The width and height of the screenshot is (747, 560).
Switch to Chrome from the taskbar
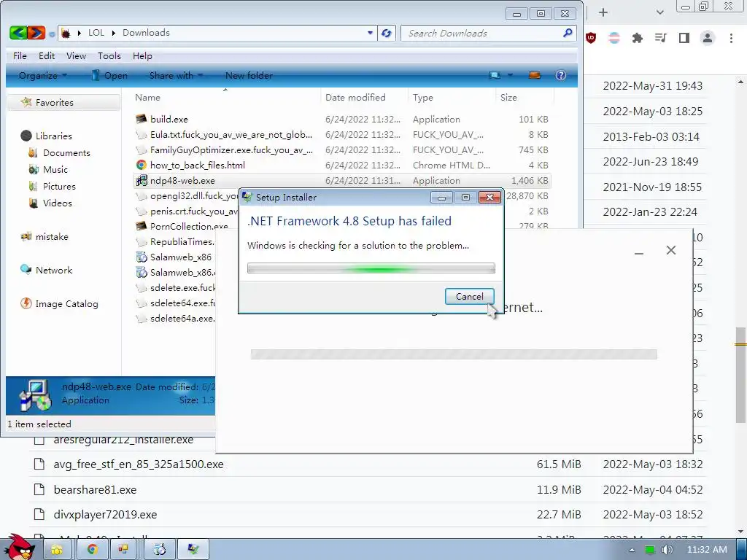coord(92,550)
